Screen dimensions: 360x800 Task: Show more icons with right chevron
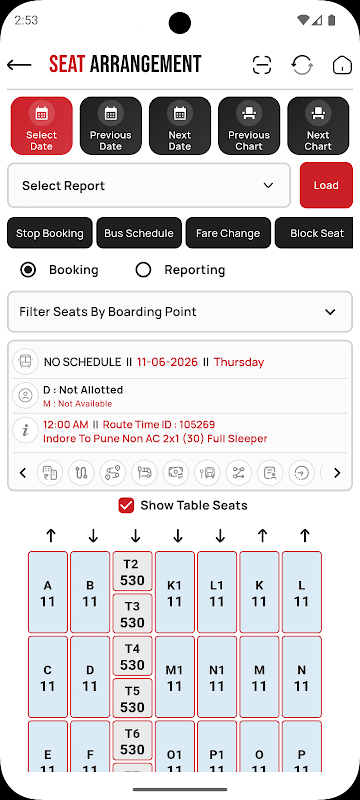(x=337, y=473)
